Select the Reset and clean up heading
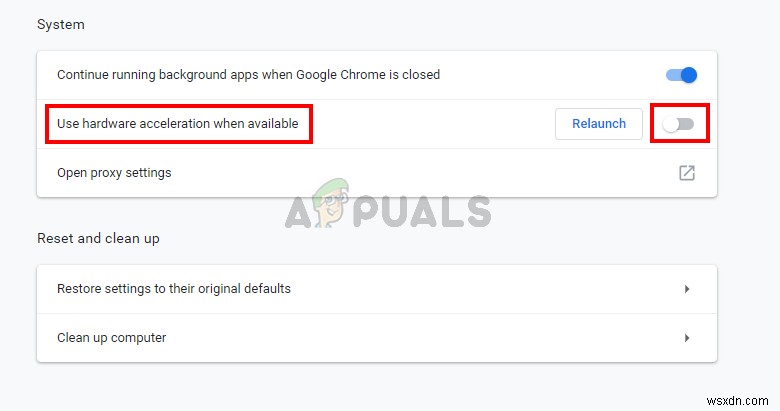 [98, 238]
